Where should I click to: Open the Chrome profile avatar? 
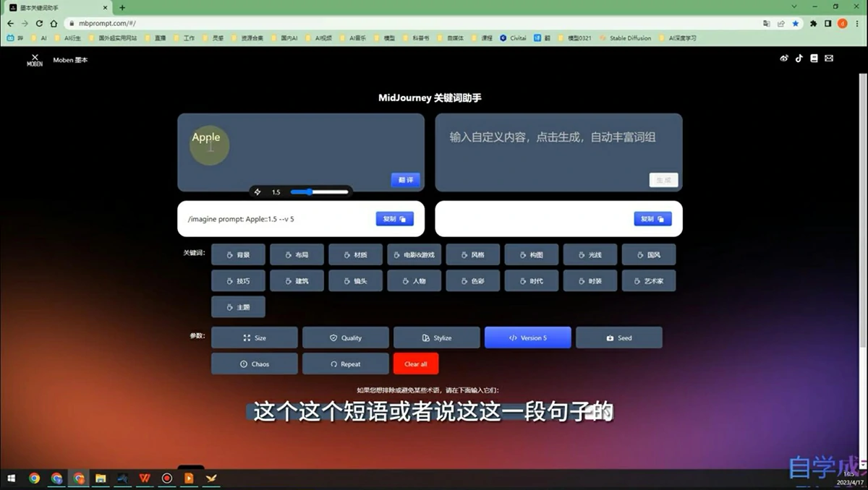point(843,23)
